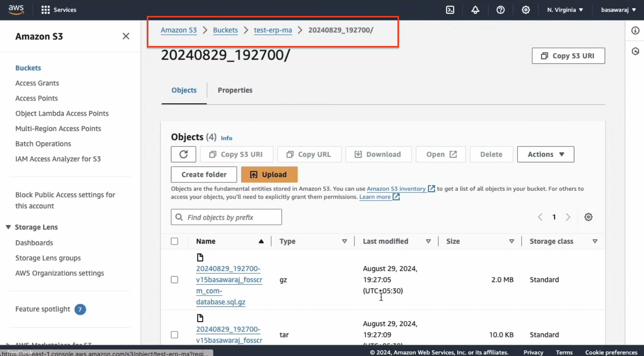Open Feature spotlight
Viewport: 644px width, 356px height.
[43, 309]
